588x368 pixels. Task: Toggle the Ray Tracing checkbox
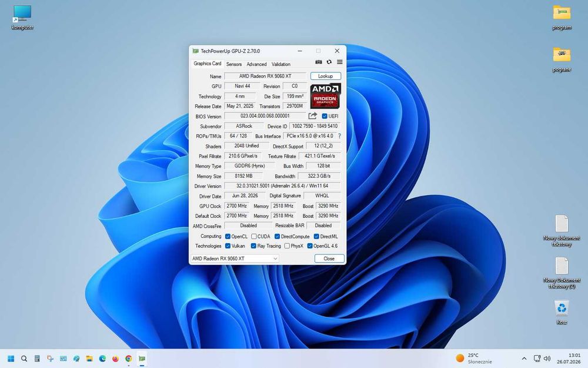[x=253, y=246]
